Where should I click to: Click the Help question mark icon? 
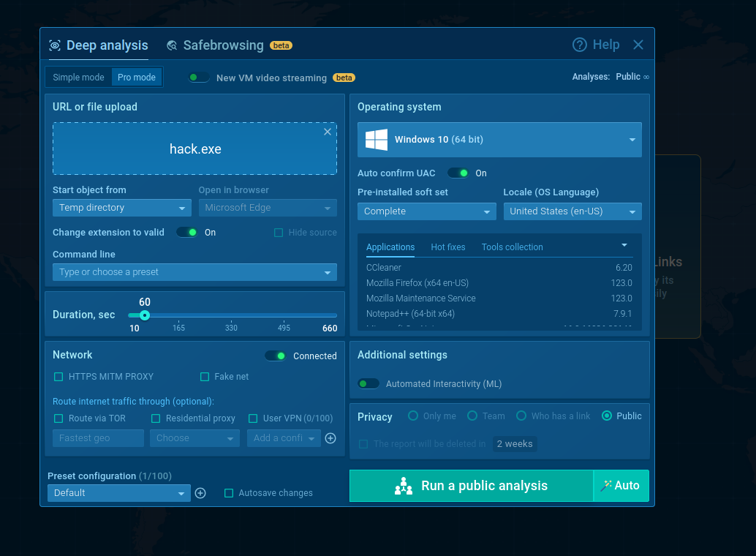point(580,45)
